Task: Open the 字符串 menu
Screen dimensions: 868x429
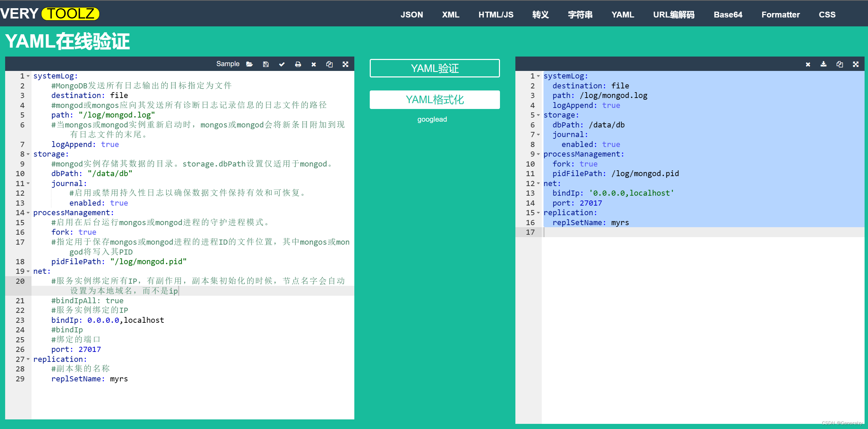Action: 580,15
